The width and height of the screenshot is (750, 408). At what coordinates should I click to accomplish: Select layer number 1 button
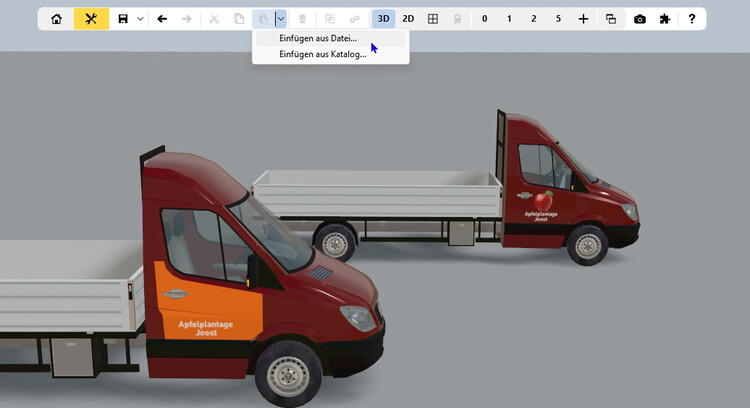coord(509,19)
